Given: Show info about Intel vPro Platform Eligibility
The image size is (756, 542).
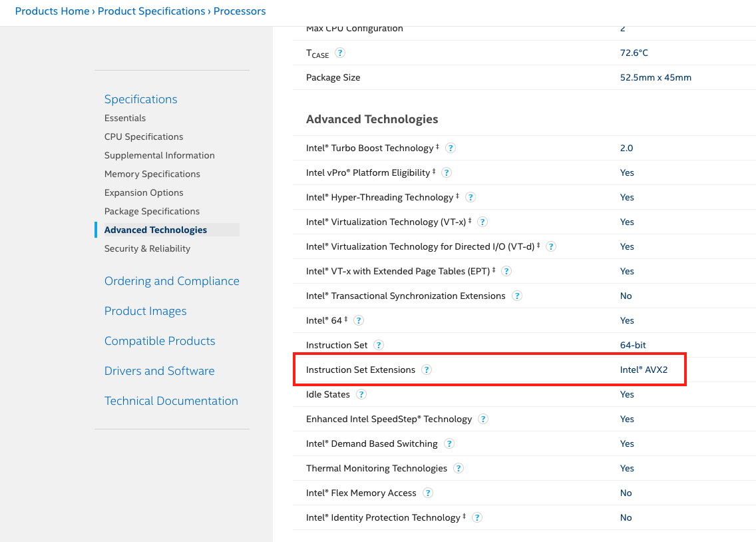Looking at the screenshot, I should click(447, 172).
